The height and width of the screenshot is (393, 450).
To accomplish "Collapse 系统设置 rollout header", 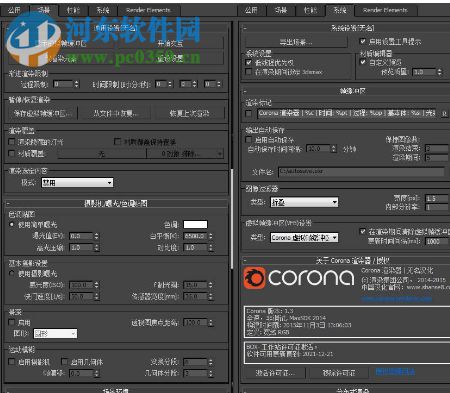I will [345, 28].
